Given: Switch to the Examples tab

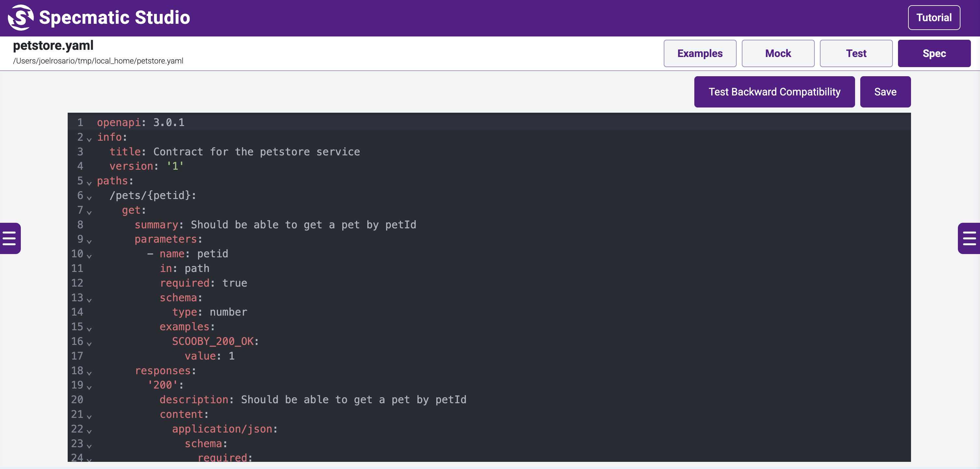Looking at the screenshot, I should pyautogui.click(x=700, y=53).
